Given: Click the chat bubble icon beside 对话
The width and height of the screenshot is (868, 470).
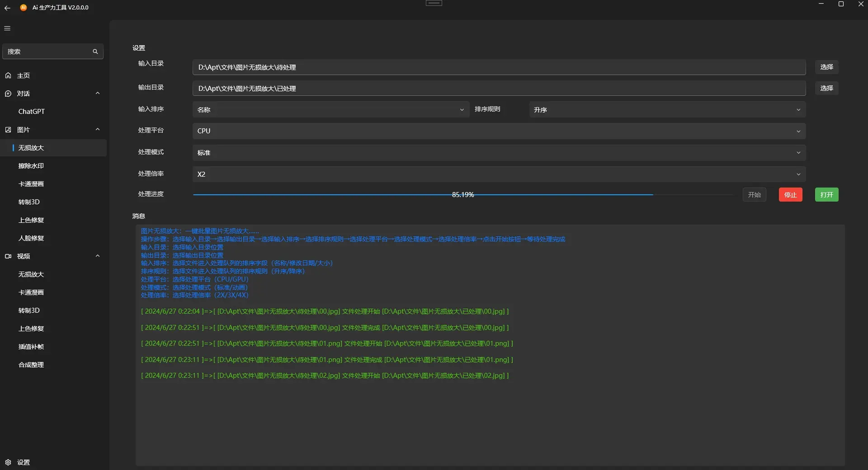Looking at the screenshot, I should (8, 94).
